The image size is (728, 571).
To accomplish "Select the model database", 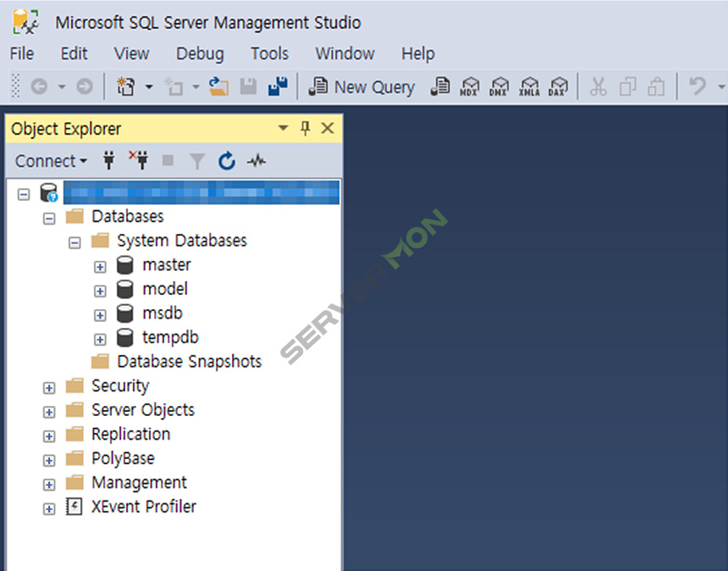I will coord(165,289).
